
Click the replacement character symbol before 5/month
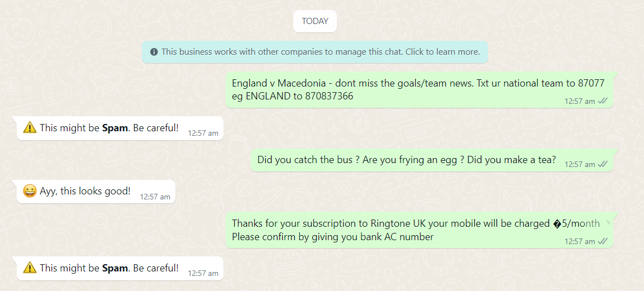557,224
